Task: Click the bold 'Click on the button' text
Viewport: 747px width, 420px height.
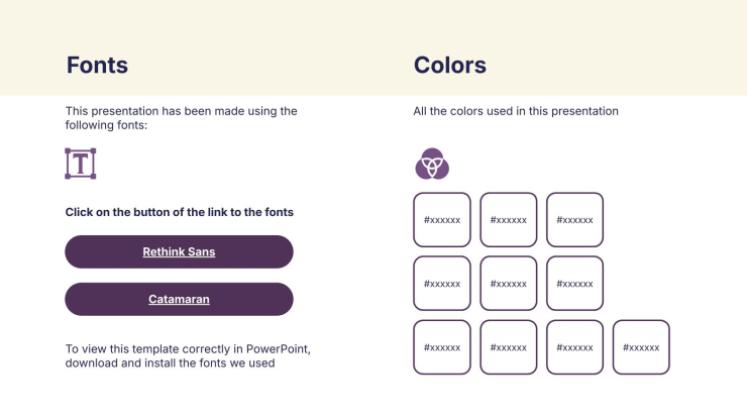Action: point(179,212)
